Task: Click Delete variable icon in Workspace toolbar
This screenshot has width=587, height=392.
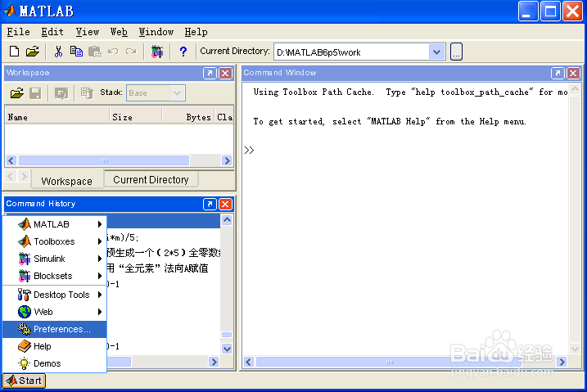Action: [x=87, y=93]
